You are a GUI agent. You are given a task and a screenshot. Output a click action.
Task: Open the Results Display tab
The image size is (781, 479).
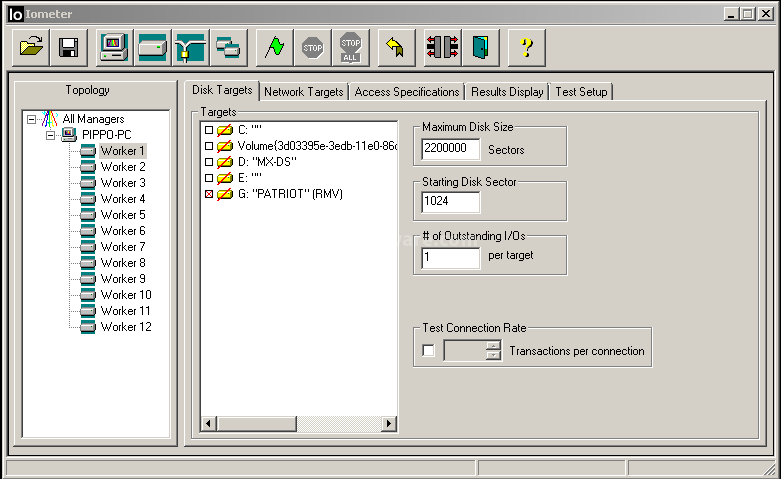(507, 92)
